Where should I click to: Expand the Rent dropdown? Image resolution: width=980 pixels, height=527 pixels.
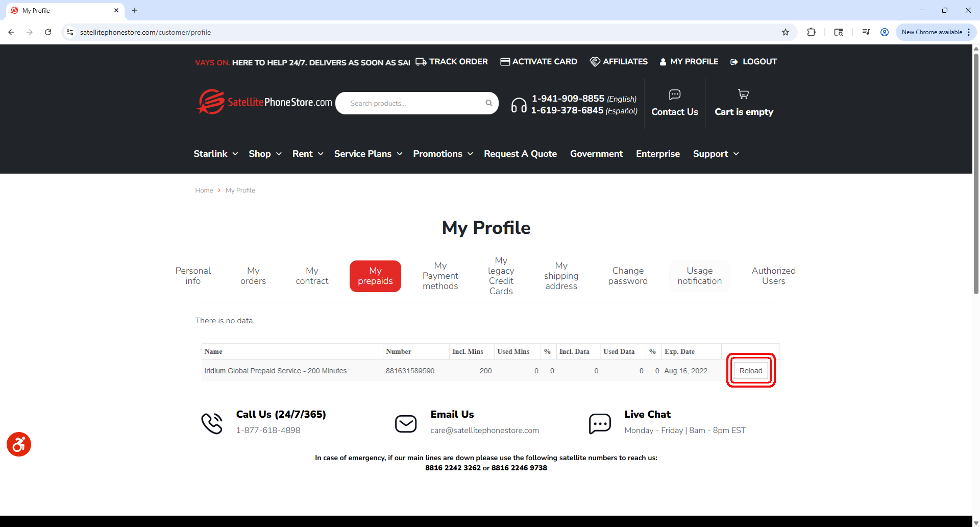coord(308,154)
